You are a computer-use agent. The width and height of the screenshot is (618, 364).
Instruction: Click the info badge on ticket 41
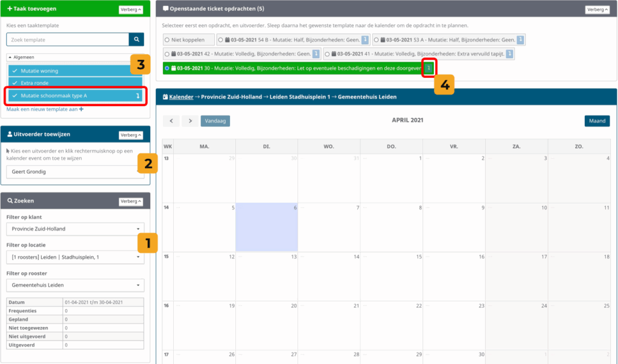click(x=509, y=54)
